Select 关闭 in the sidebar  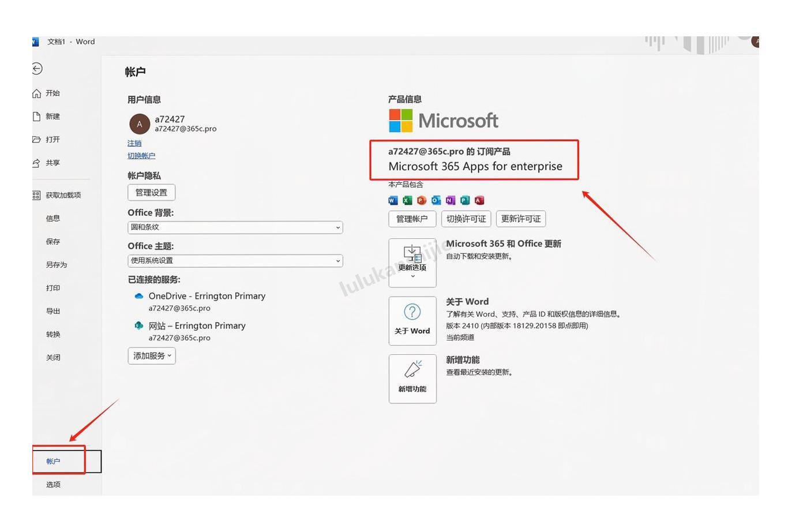point(53,358)
